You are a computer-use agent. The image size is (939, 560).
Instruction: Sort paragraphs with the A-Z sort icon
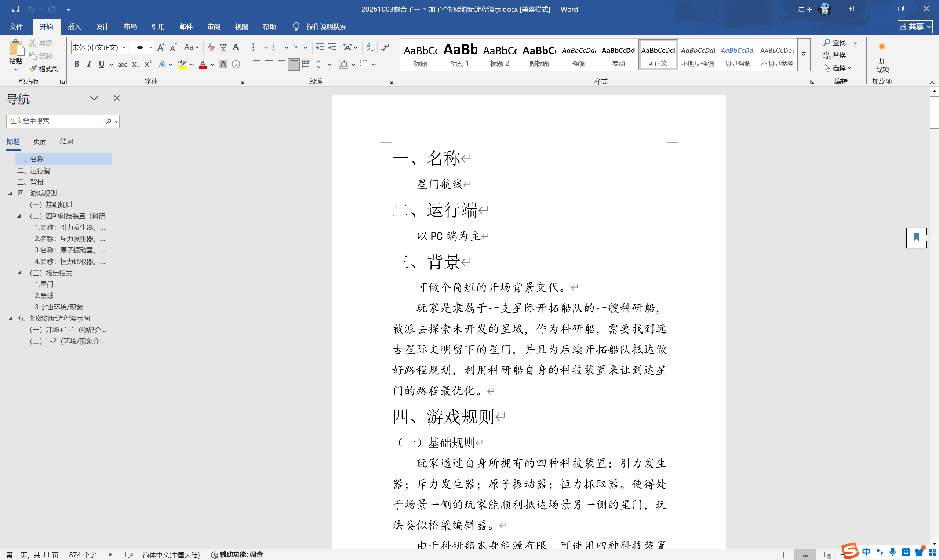pyautogui.click(x=370, y=48)
